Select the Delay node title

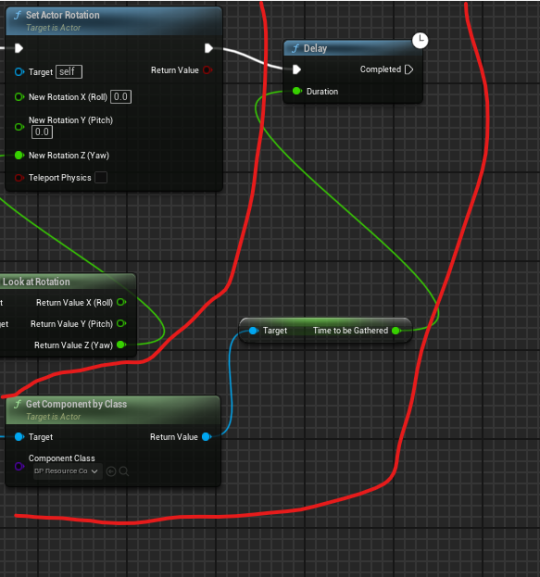315,49
